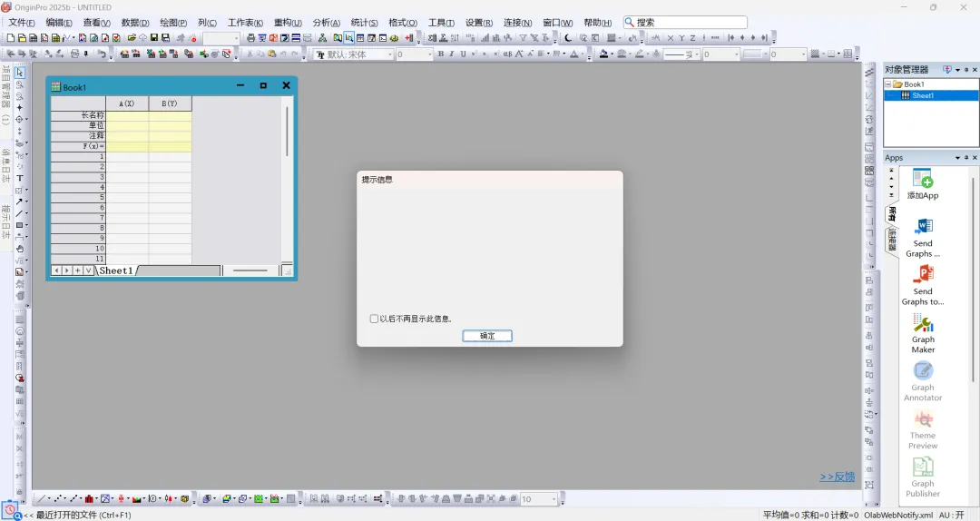Click in the 搜索 search field
The height and width of the screenshot is (521, 980).
[685, 23]
